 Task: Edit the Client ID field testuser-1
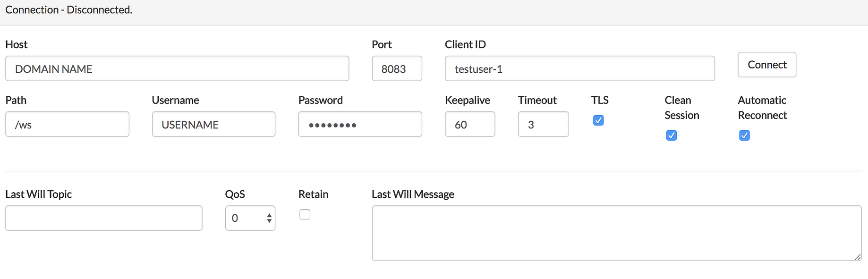coord(579,68)
